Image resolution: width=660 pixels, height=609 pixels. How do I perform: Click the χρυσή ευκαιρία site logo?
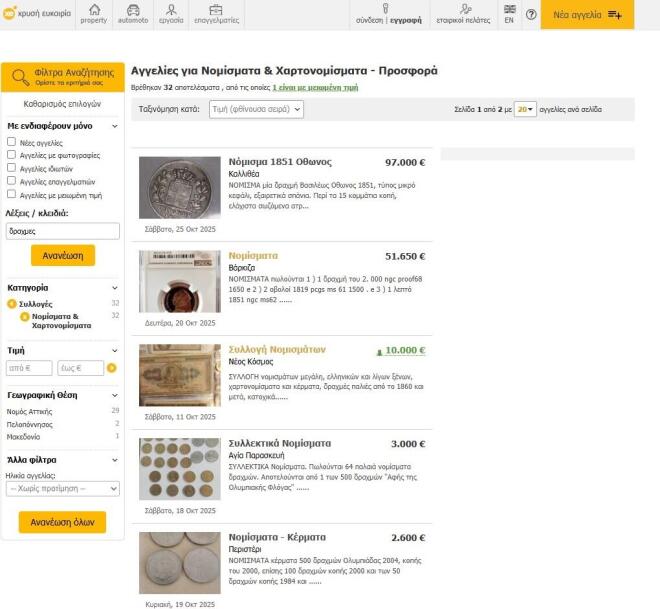click(36, 15)
